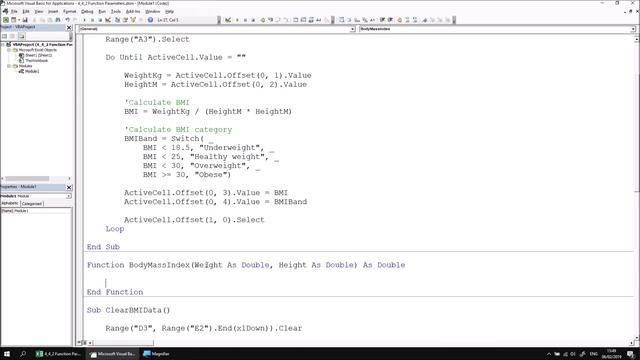
Task: Click the Insert UserForm icon
Action: click(14, 20)
